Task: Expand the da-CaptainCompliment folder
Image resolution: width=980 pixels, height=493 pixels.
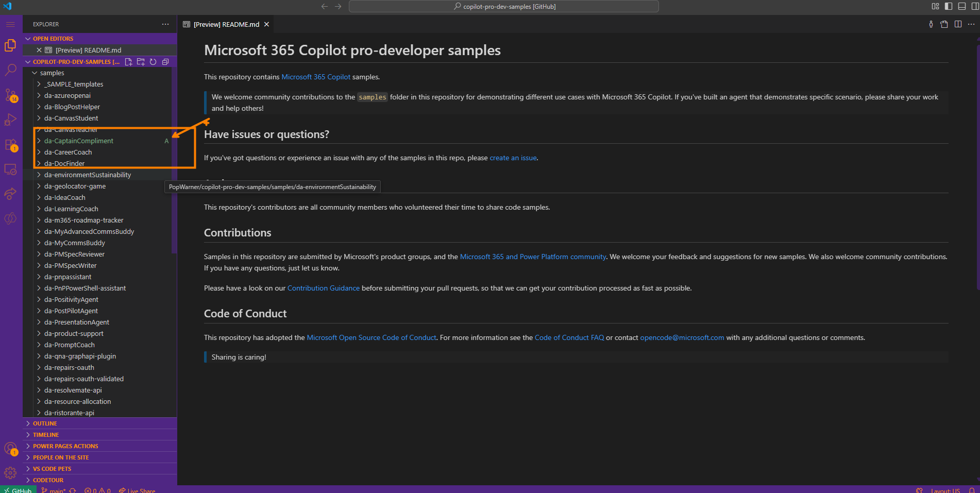Action: pos(97,141)
